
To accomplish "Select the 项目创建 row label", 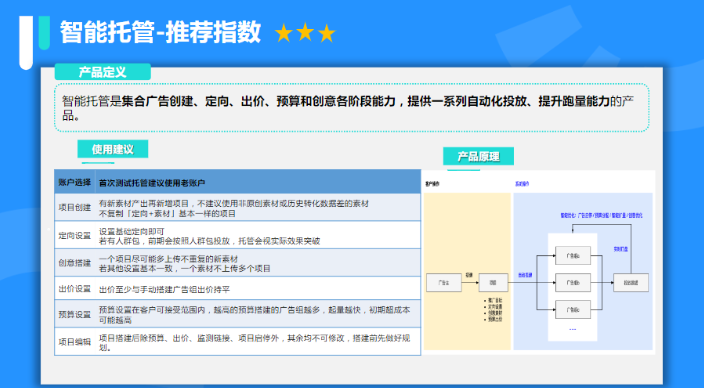I will (x=75, y=207).
